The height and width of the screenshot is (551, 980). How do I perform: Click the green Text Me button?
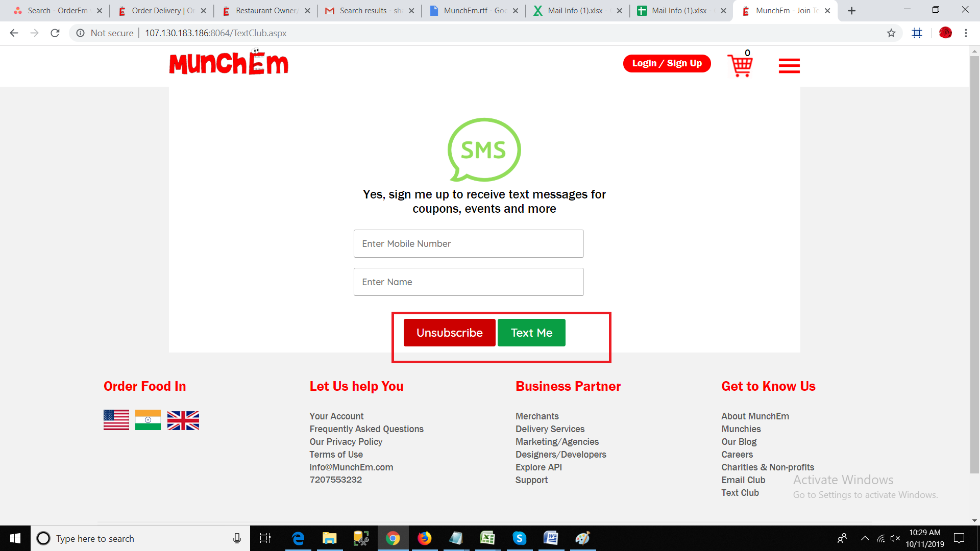pos(531,333)
